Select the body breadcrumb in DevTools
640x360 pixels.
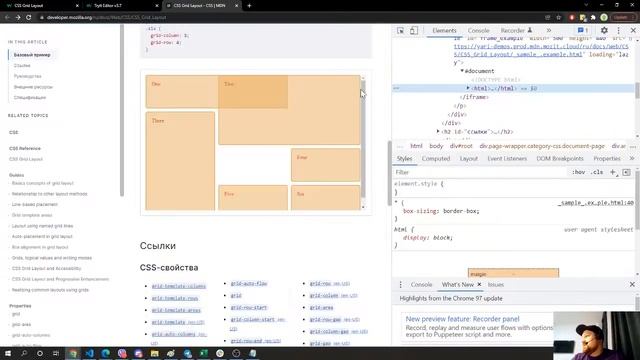point(436,146)
